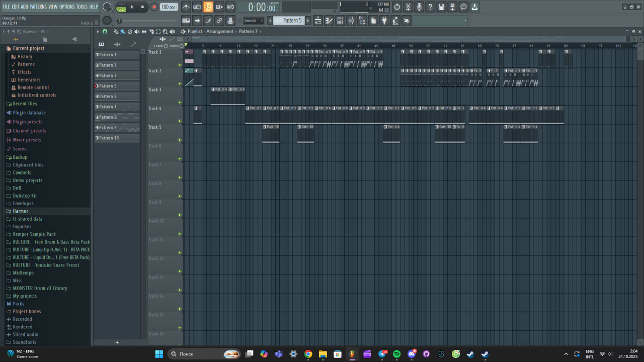Open the snap dropdown showing (none)

tap(253, 21)
